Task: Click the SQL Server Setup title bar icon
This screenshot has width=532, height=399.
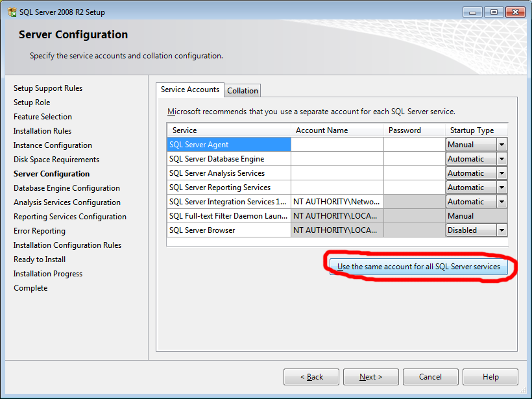Action: coord(12,12)
